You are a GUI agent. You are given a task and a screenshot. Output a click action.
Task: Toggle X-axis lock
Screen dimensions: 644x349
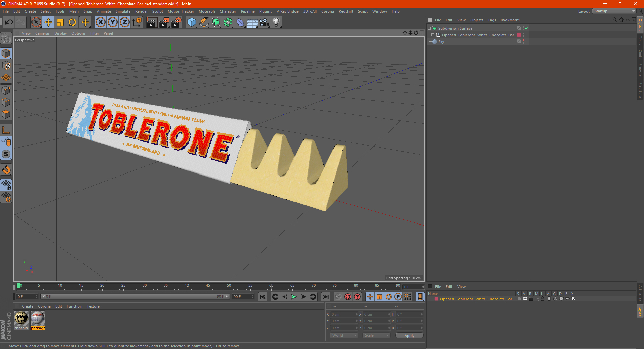(x=100, y=22)
